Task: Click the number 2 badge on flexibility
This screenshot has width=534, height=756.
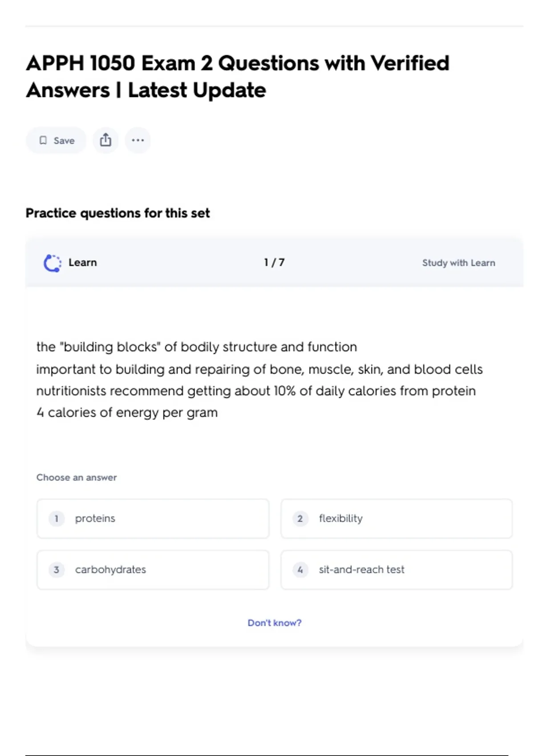Action: [x=300, y=519]
